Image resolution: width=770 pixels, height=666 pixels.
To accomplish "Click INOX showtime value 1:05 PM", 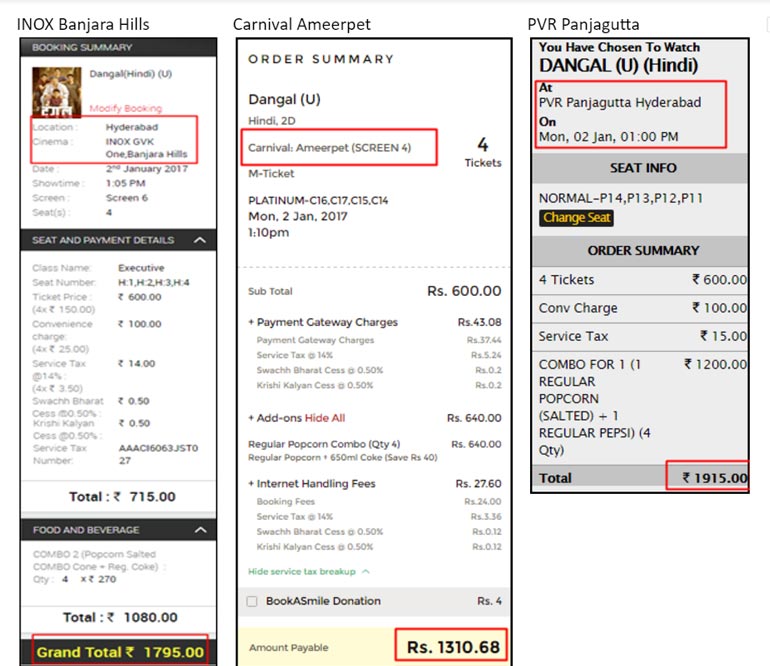I will [126, 183].
